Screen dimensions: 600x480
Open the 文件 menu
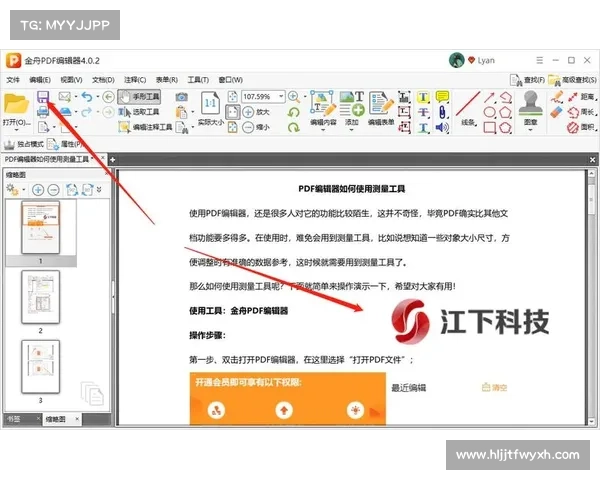[x=13, y=80]
